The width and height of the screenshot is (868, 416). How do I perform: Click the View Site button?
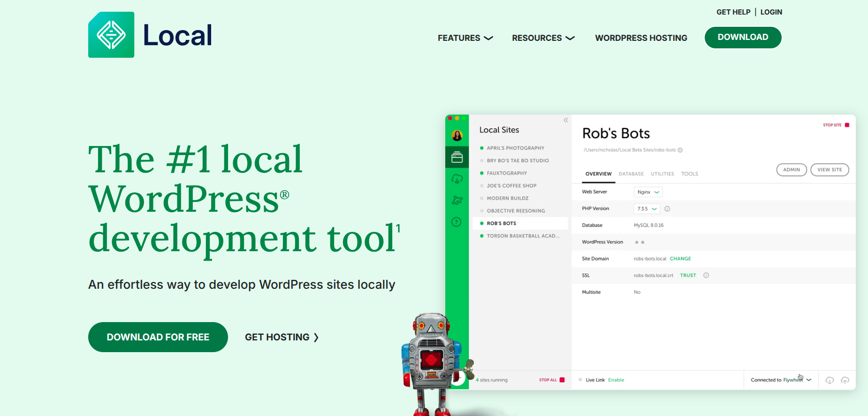pos(830,169)
